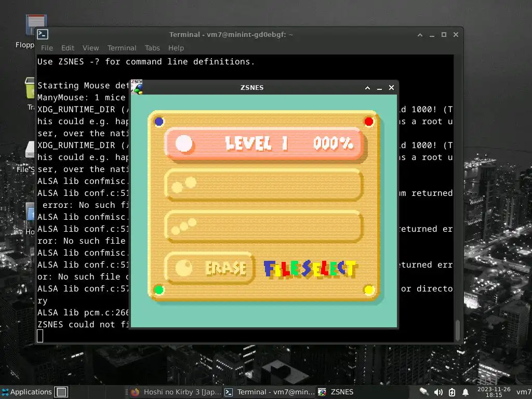Open the notifications bell icon in the tray

click(465, 392)
